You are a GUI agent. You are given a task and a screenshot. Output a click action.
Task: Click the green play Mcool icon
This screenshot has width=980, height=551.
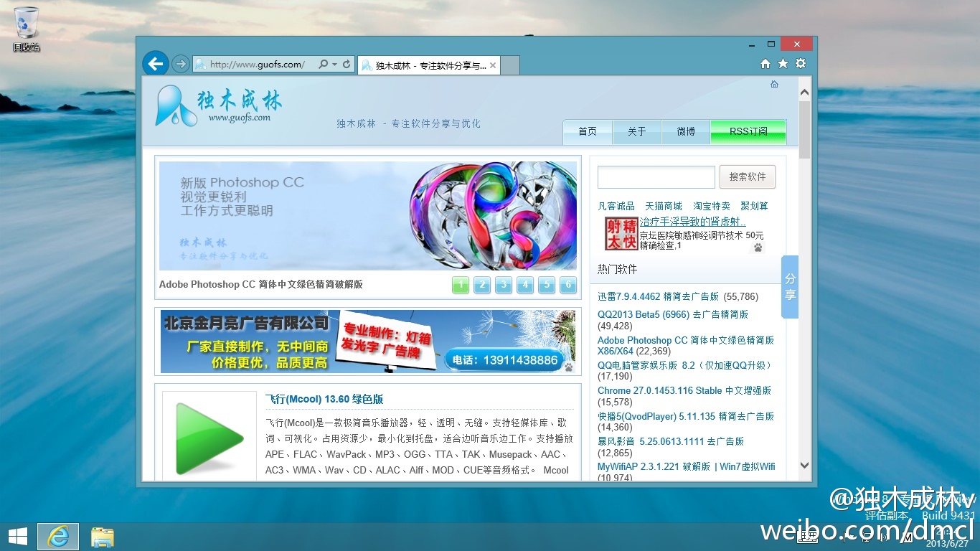coord(209,438)
